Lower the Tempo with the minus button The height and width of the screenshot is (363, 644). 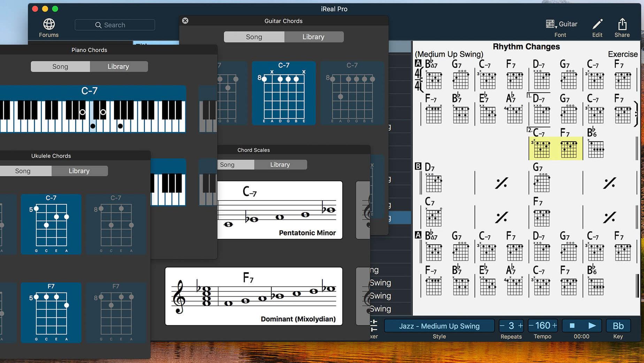[531, 326]
